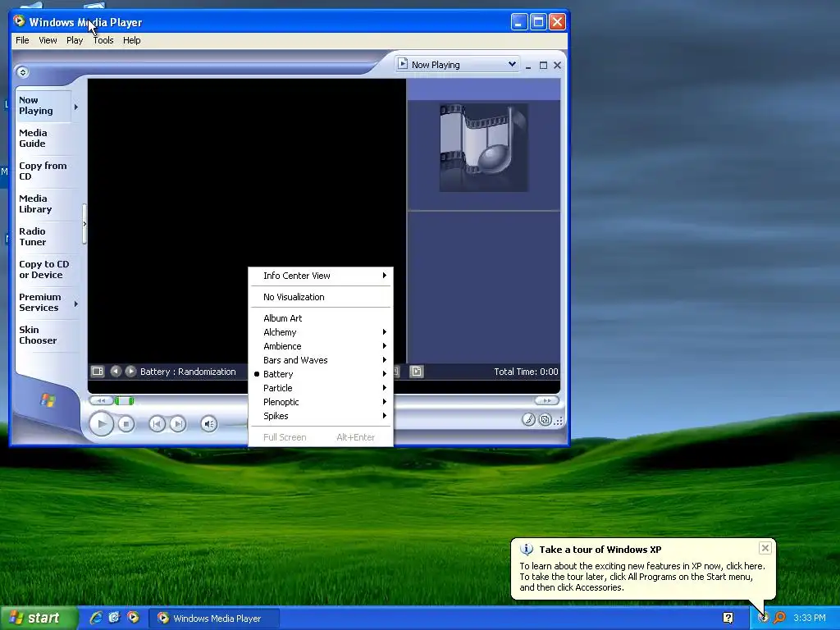Open the Tools menu
The width and height of the screenshot is (840, 630).
(x=103, y=40)
